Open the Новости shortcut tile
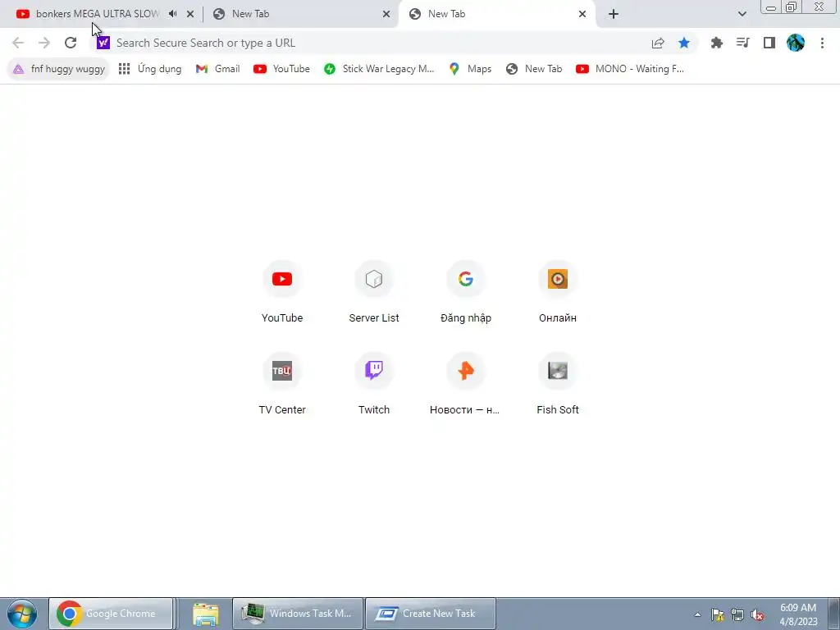Image resolution: width=840 pixels, height=630 pixels. coord(466,385)
